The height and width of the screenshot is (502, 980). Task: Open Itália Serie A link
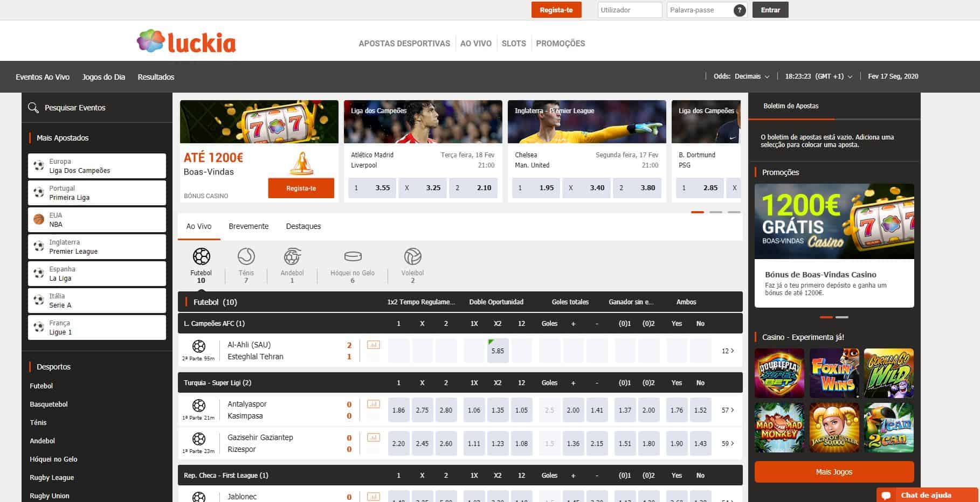click(97, 301)
